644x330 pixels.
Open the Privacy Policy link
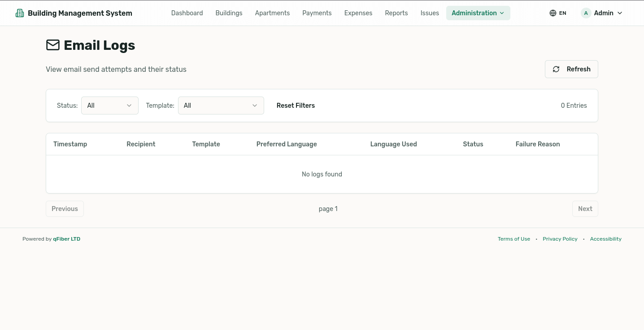pyautogui.click(x=560, y=239)
